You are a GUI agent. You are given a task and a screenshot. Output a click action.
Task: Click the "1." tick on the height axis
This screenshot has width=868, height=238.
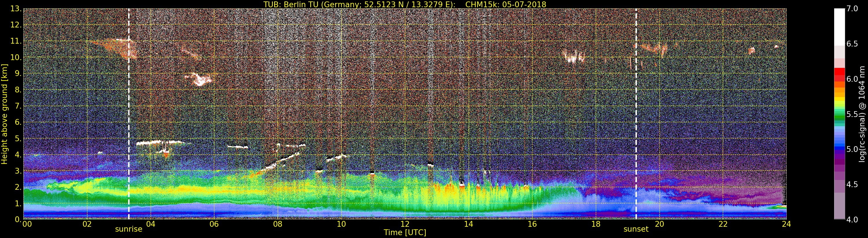pos(18,203)
